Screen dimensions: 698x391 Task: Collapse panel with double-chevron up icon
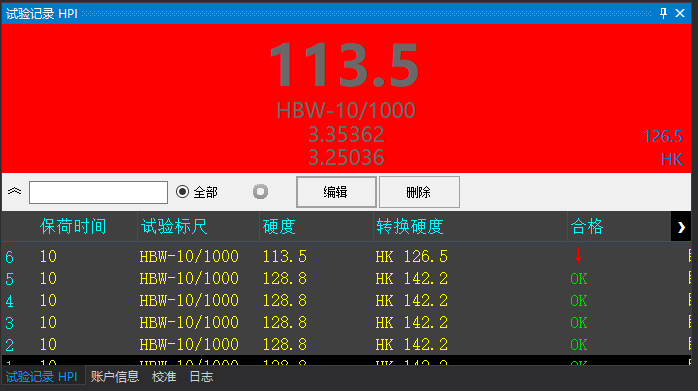pos(14,191)
